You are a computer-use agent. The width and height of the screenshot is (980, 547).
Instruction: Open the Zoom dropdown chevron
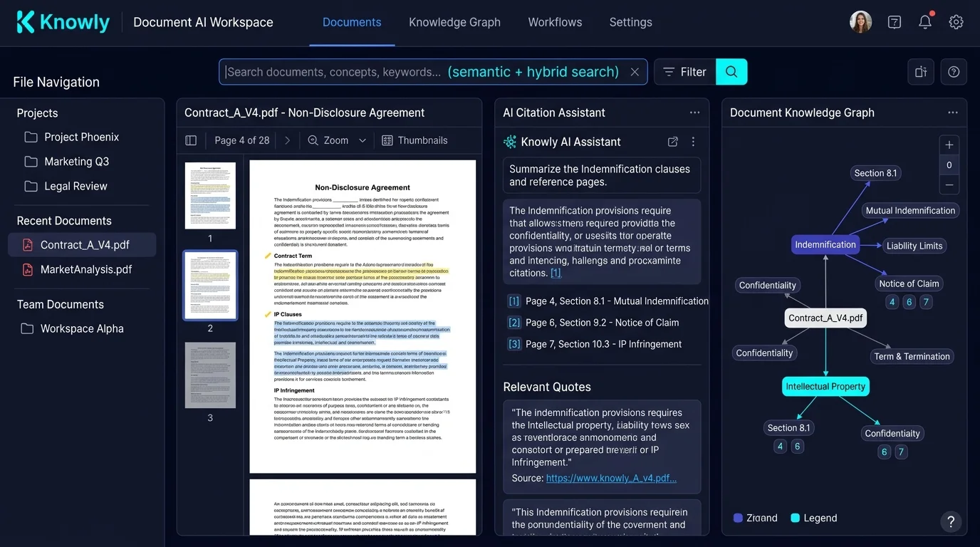(363, 140)
